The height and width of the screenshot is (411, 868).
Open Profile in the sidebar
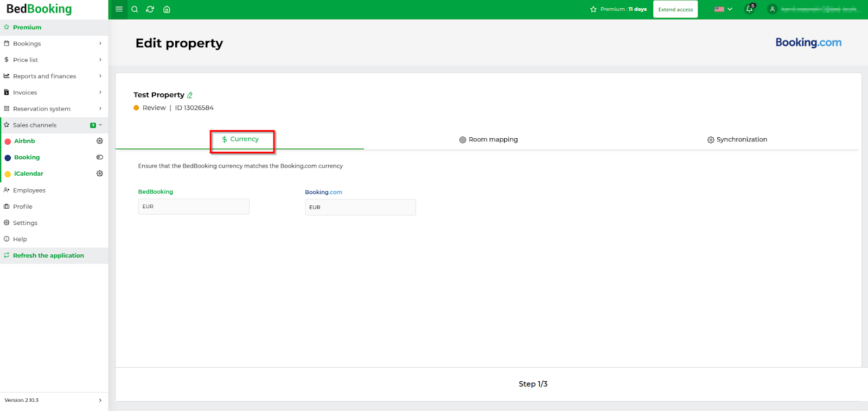click(x=54, y=207)
